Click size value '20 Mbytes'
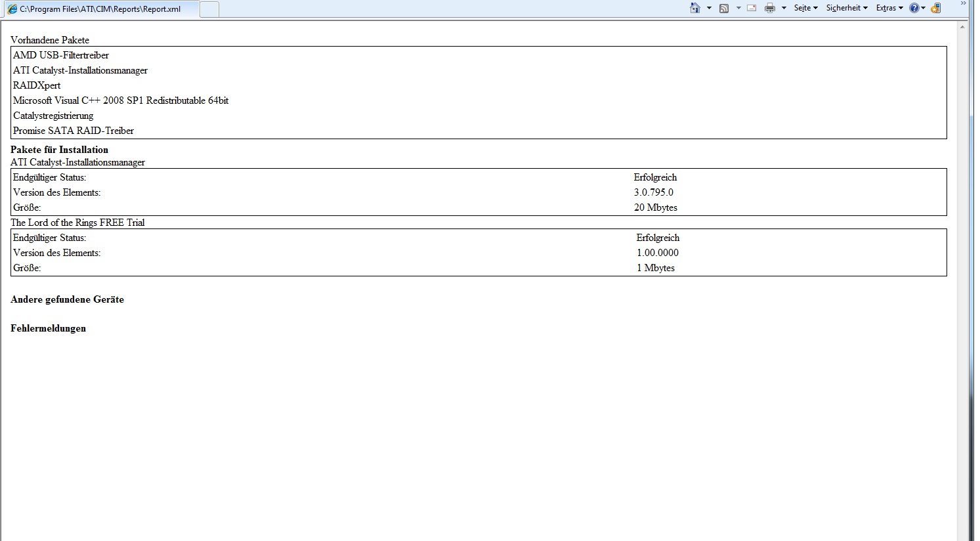Image resolution: width=980 pixels, height=541 pixels. 656,207
